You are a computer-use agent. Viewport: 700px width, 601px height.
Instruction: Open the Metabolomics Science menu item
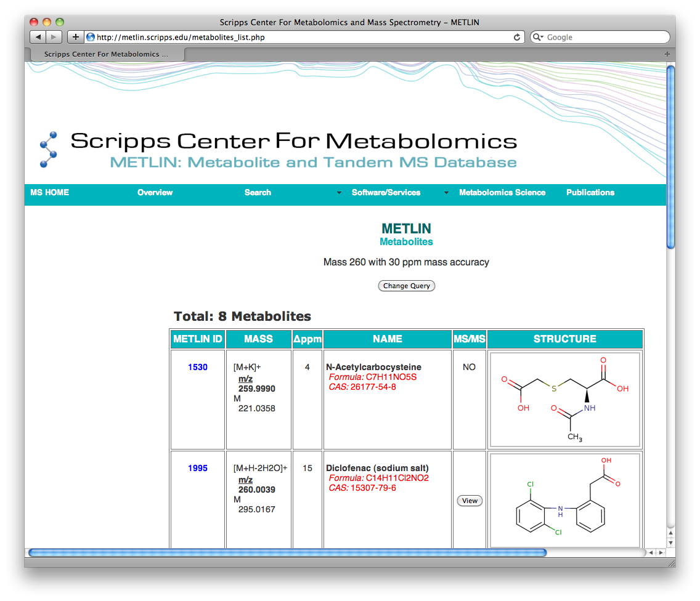502,192
